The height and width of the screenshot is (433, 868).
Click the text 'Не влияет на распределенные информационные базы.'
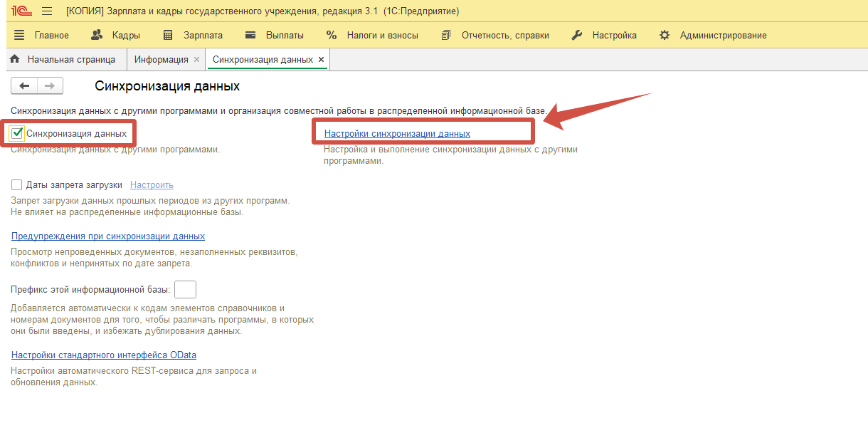[127, 212]
